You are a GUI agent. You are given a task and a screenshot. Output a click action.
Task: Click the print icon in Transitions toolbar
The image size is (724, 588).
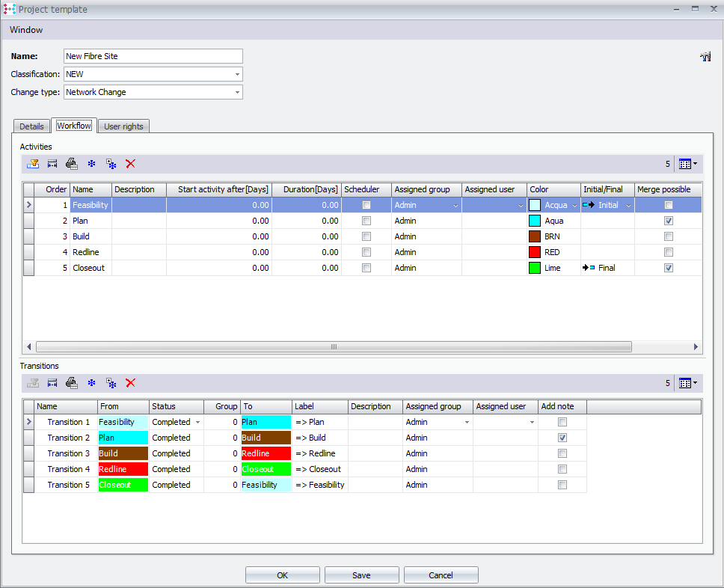(x=72, y=383)
